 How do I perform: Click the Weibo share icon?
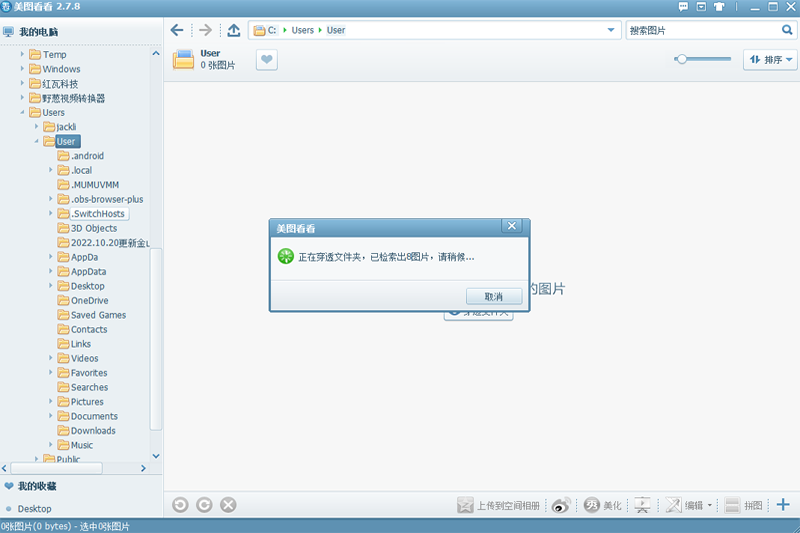click(561, 505)
